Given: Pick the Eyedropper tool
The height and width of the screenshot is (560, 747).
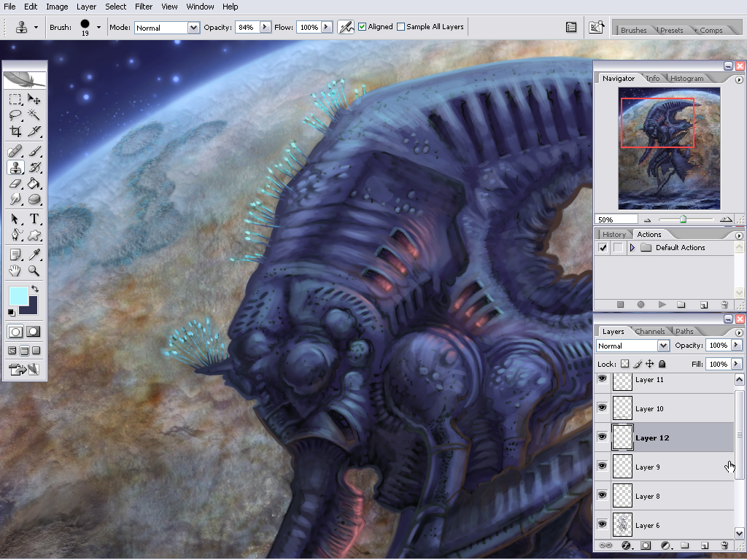Looking at the screenshot, I should click(x=34, y=254).
